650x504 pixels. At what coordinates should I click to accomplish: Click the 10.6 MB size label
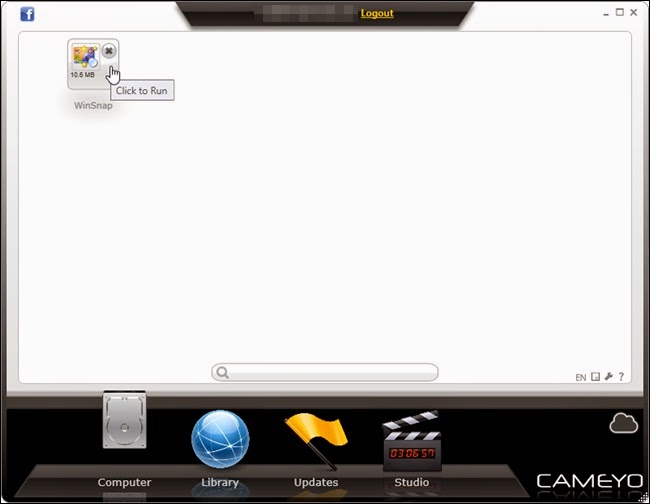tap(82, 75)
